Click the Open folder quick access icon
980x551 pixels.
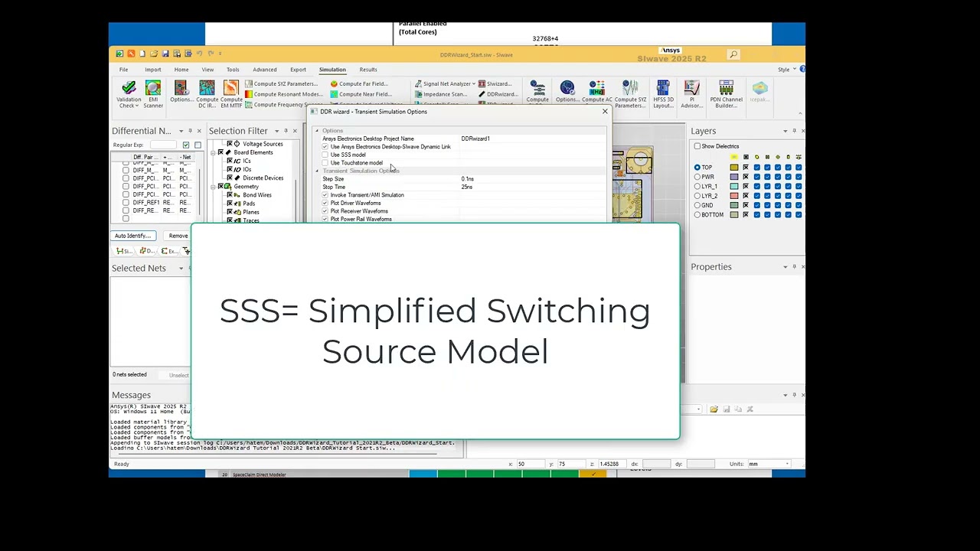[154, 54]
